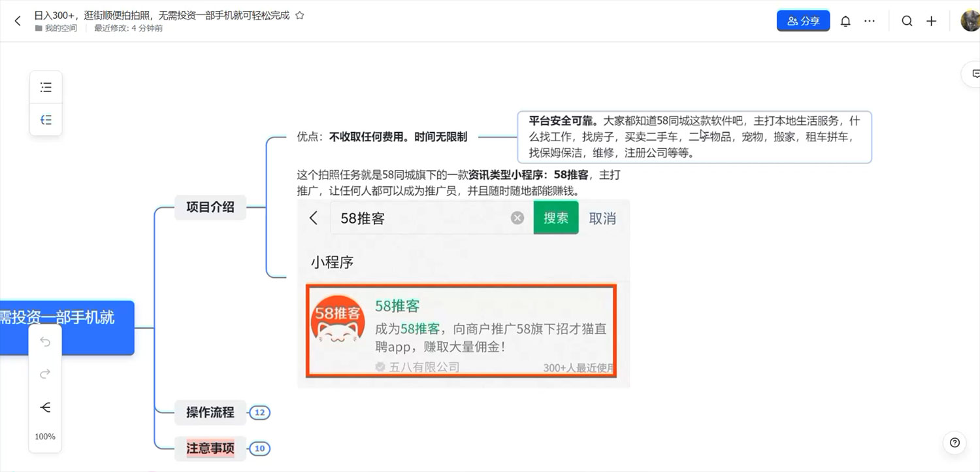Open the 我的空间 breadcrumb
980x472 pixels.
click(59, 28)
